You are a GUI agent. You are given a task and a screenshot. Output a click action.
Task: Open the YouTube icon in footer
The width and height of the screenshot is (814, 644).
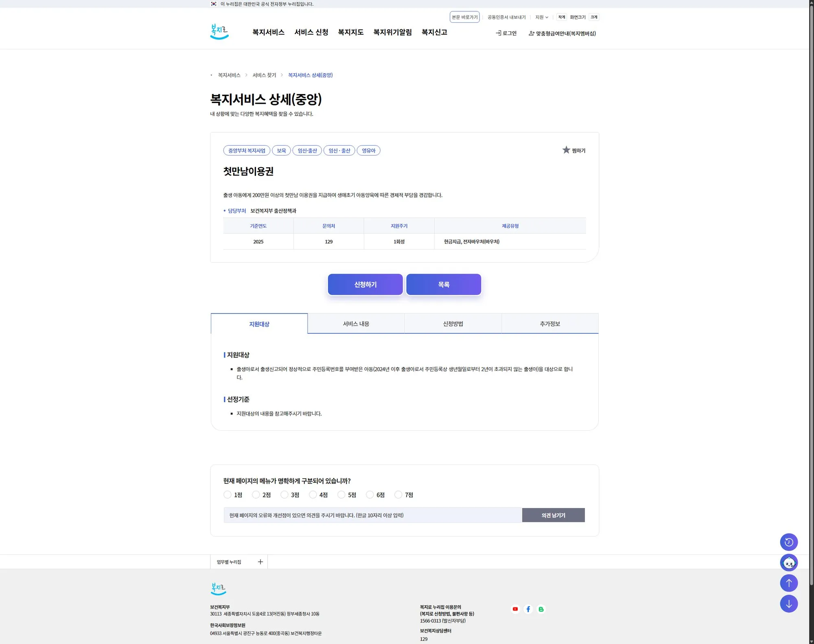coord(515,609)
